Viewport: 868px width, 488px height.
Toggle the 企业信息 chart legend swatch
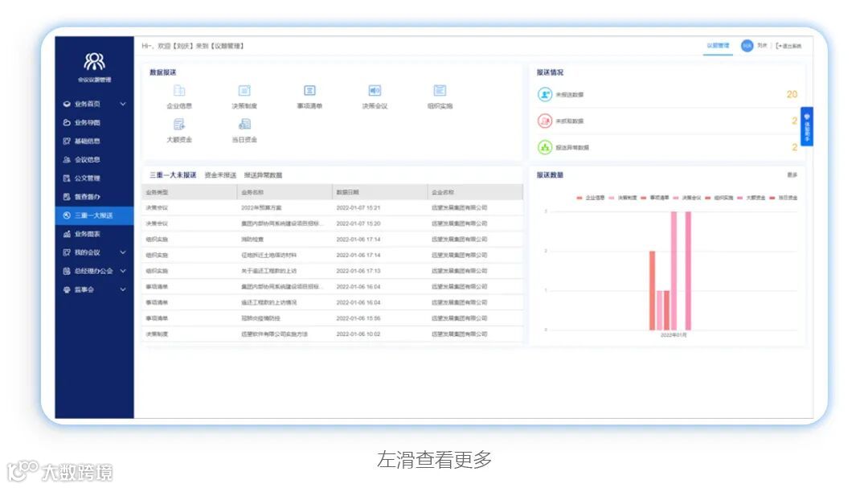click(x=579, y=198)
